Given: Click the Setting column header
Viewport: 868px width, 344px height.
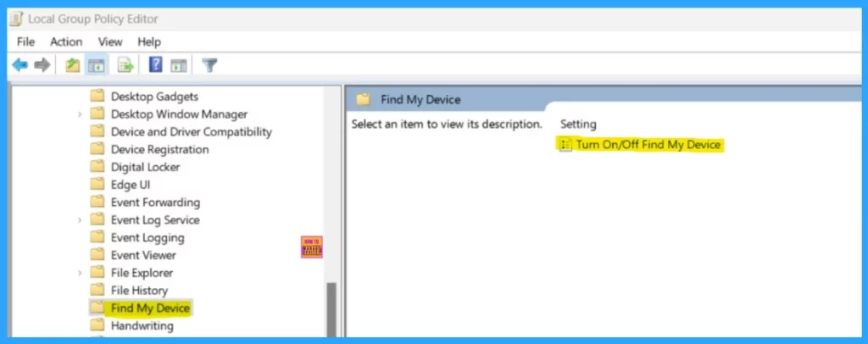Looking at the screenshot, I should point(578,125).
